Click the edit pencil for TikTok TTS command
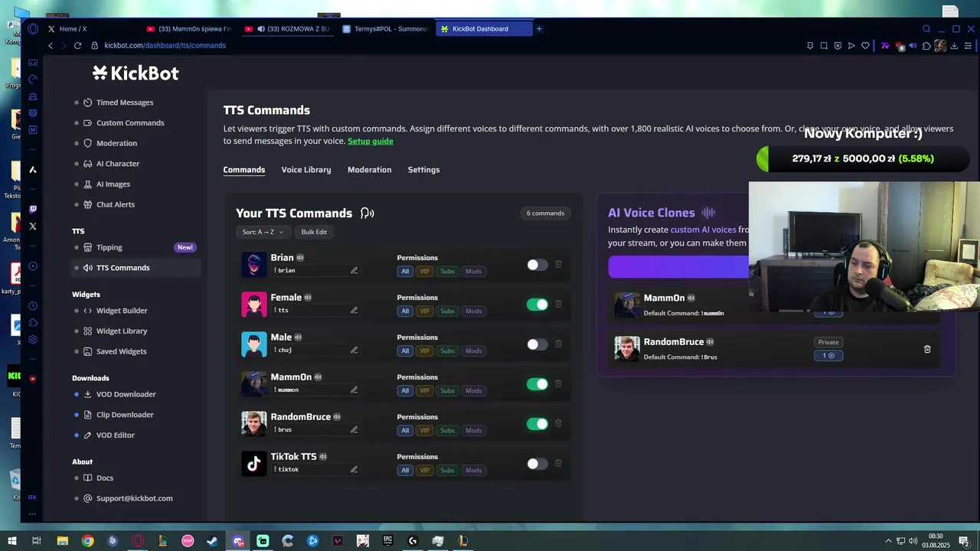 pos(354,469)
